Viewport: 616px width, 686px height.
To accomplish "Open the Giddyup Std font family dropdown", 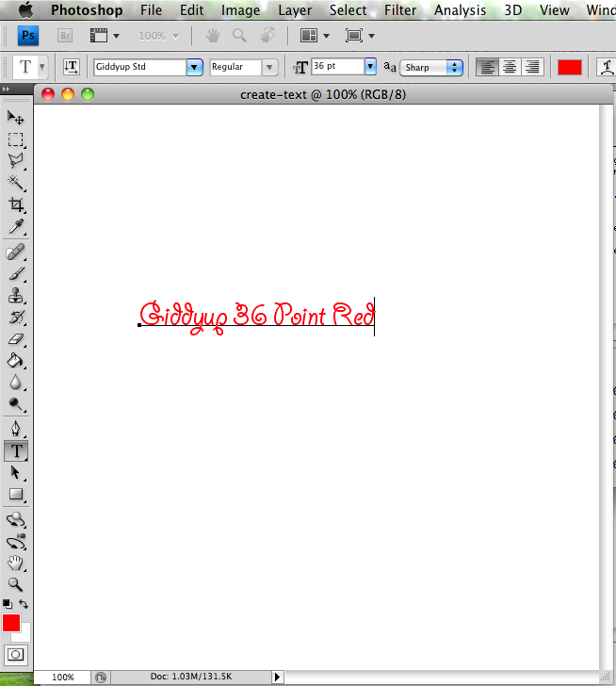I will tap(195, 68).
